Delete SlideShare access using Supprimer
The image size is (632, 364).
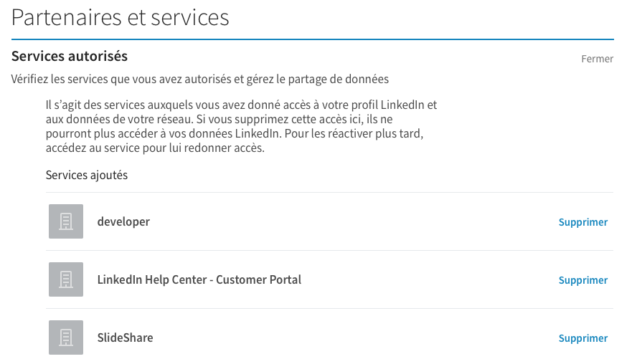coord(583,337)
